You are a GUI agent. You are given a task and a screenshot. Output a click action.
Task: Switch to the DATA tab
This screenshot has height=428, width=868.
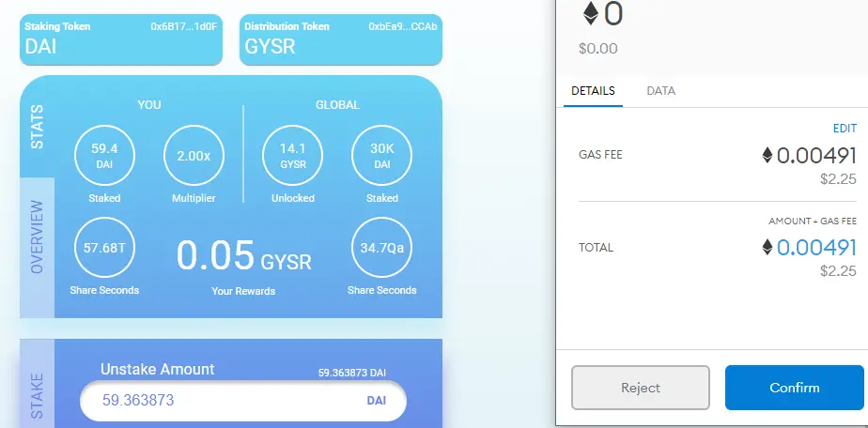point(661,91)
